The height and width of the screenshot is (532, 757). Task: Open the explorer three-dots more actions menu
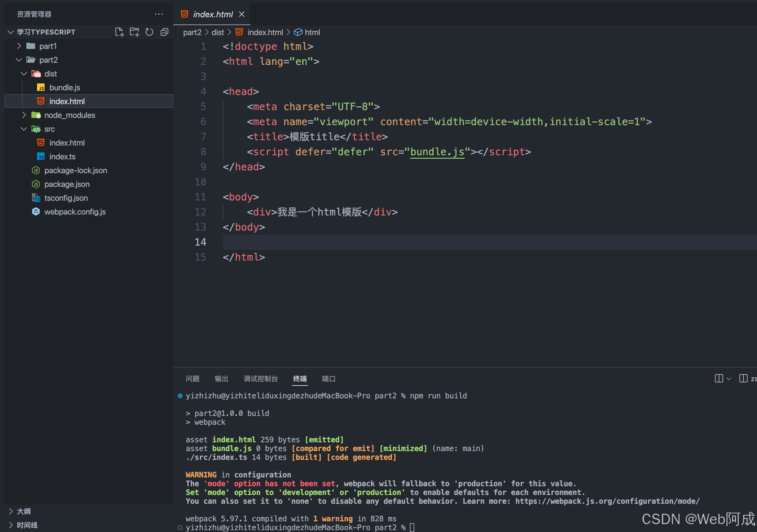coord(158,14)
